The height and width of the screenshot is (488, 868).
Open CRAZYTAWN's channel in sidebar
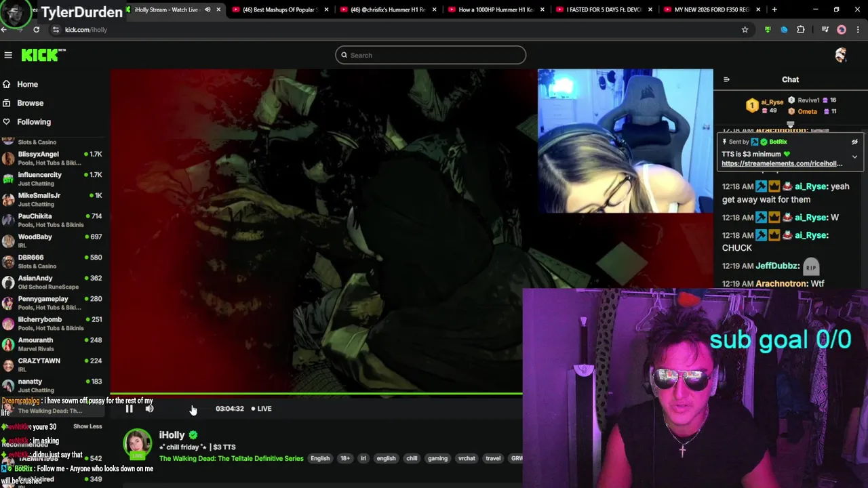tap(52, 365)
